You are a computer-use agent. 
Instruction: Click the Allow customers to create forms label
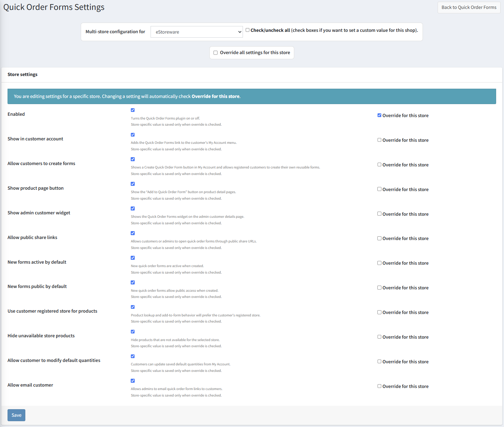[x=41, y=164]
